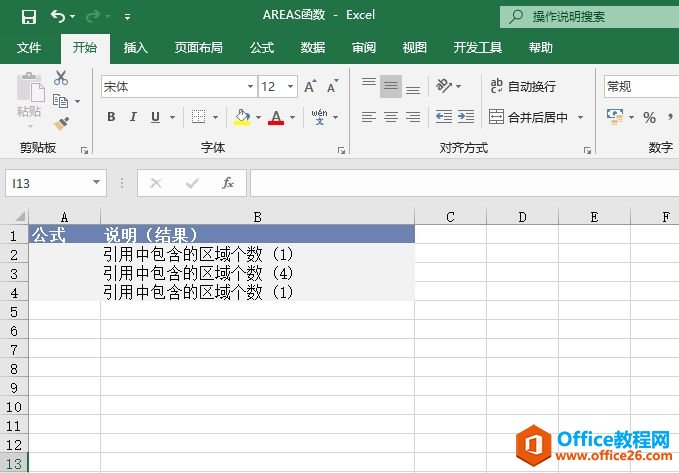Open the 公式 ribbon tab
The image size is (679, 473).
[x=262, y=48]
